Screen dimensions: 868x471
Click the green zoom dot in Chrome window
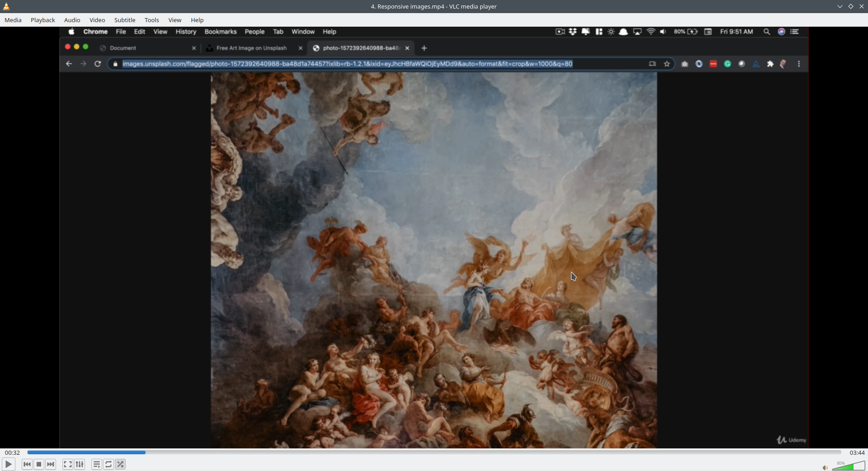tap(85, 47)
